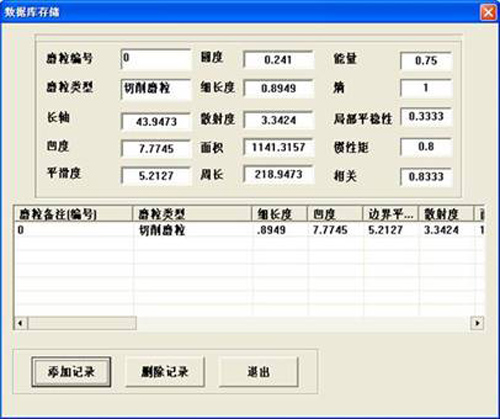This screenshot has width=500, height=419.
Task: Click the 周长 field showing 218.9473
Action: (x=279, y=174)
